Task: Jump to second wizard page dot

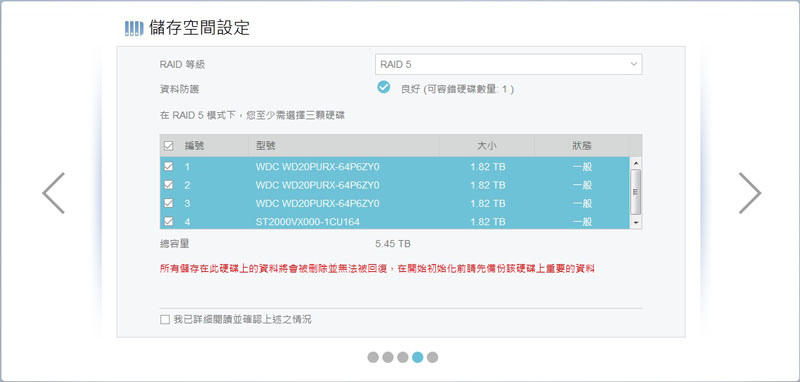Action: tap(388, 357)
